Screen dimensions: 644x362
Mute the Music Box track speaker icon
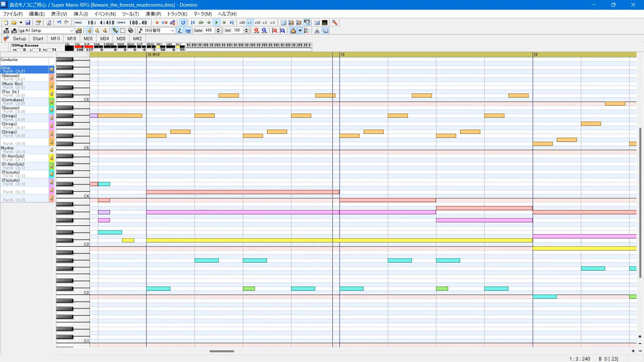(x=52, y=85)
